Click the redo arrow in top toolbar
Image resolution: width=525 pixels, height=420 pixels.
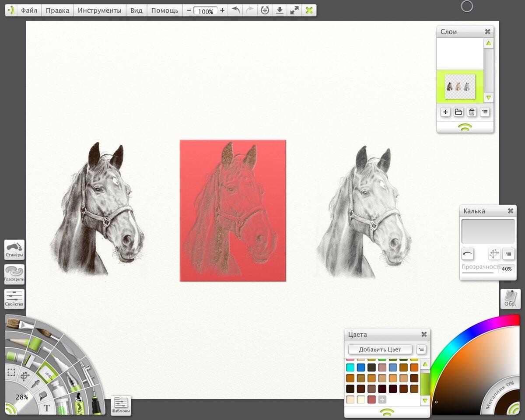250,10
